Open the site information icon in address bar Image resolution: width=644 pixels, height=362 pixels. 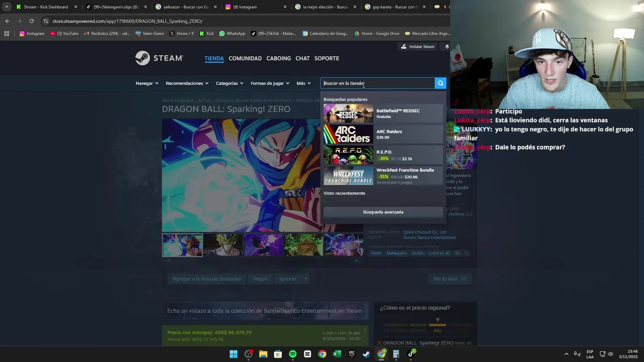46,21
